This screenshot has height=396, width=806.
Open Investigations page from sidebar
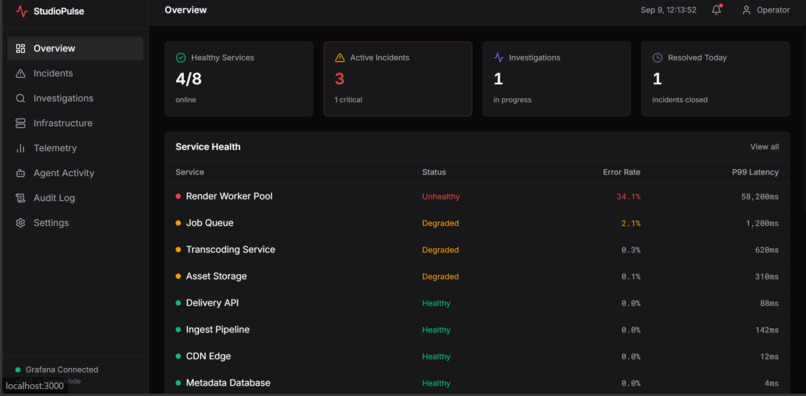[x=75, y=98]
